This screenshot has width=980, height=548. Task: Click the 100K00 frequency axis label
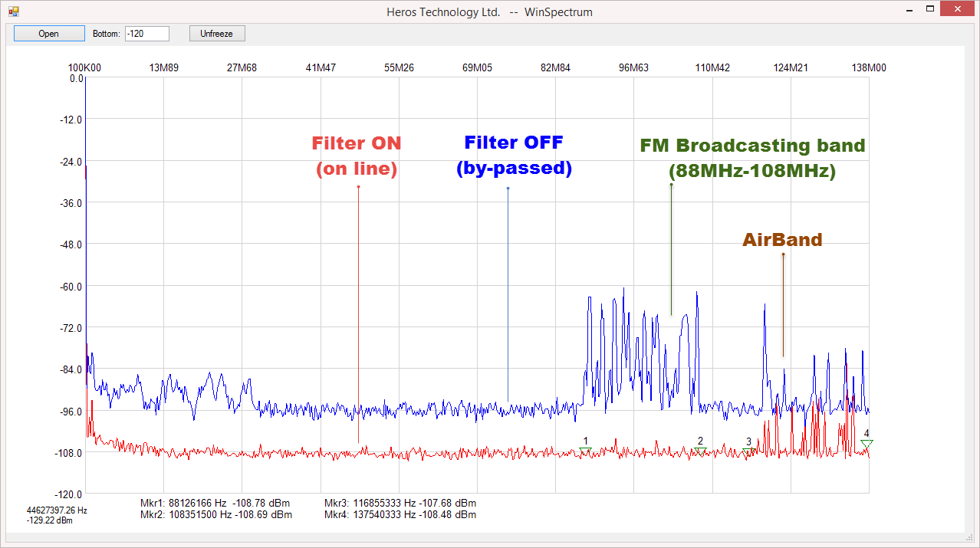click(x=86, y=67)
